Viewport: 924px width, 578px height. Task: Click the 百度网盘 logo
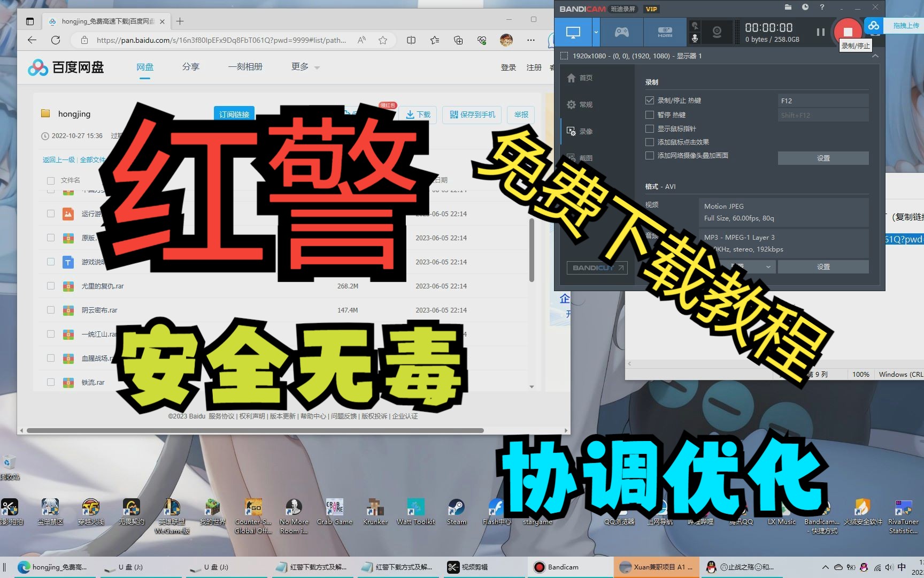(66, 67)
